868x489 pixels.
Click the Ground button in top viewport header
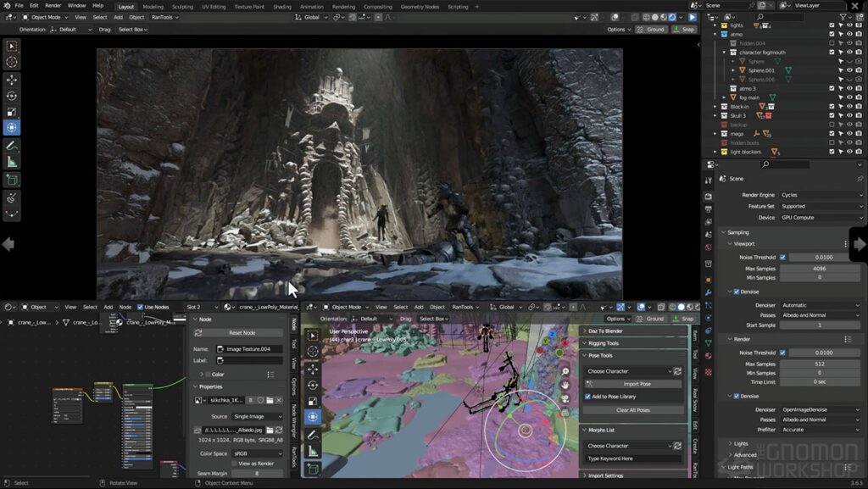point(651,30)
